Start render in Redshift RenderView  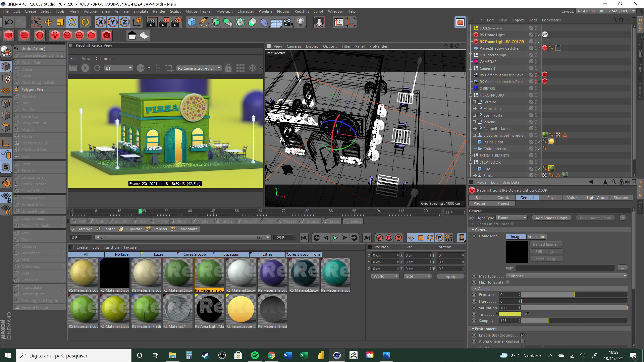(85, 68)
